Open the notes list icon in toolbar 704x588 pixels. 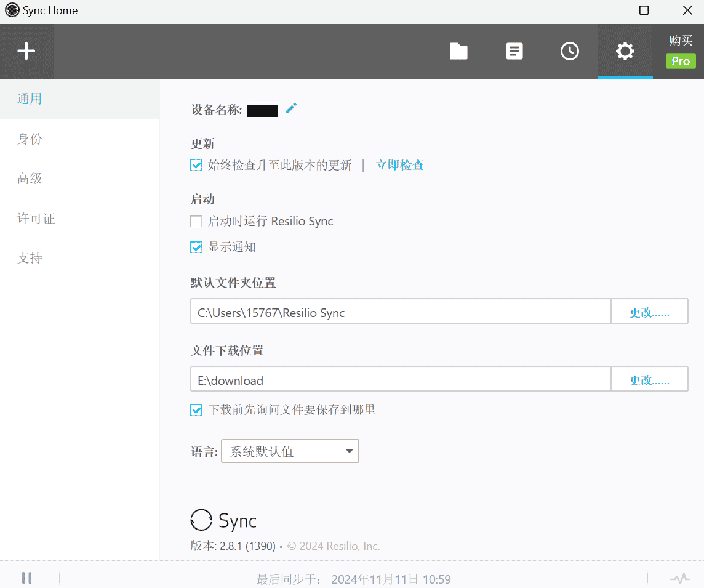coord(514,51)
